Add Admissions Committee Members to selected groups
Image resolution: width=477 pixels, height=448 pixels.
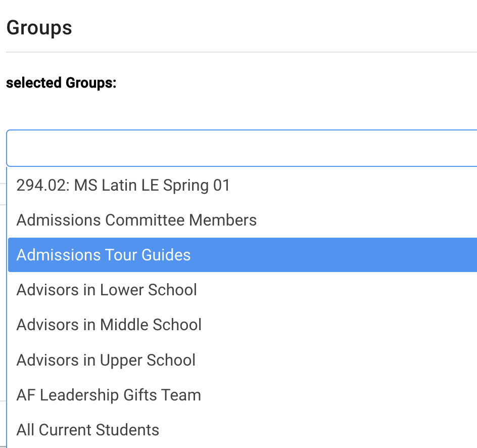coord(136,220)
